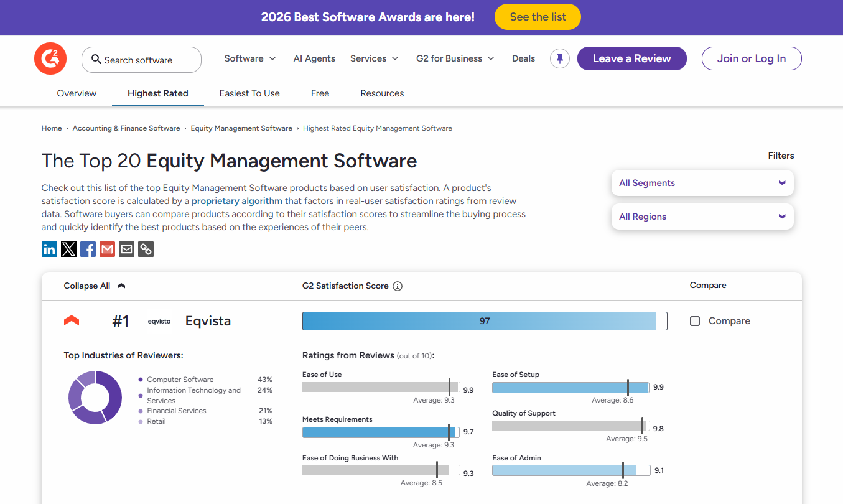The width and height of the screenshot is (843, 504).
Task: Open the All Regions filter dropdown
Action: point(702,217)
